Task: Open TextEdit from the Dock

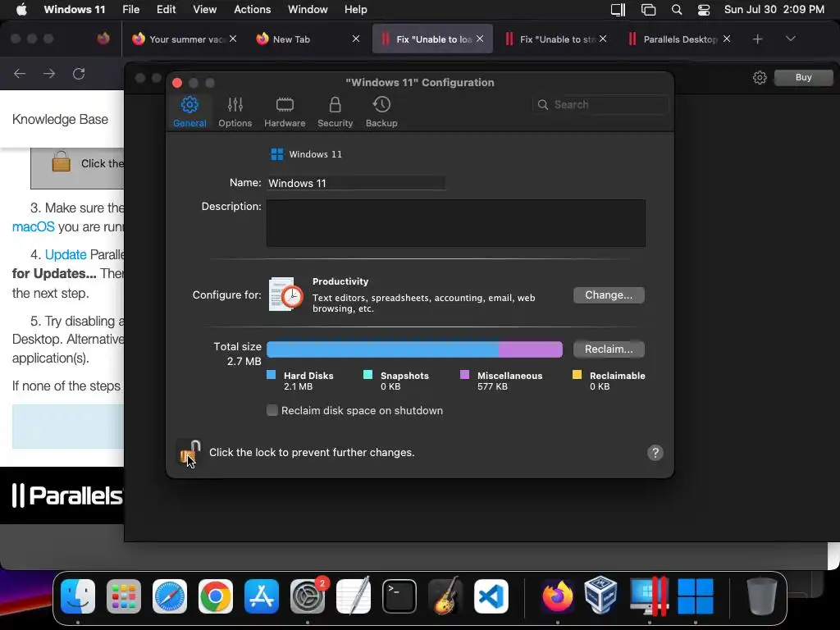Action: pos(354,596)
